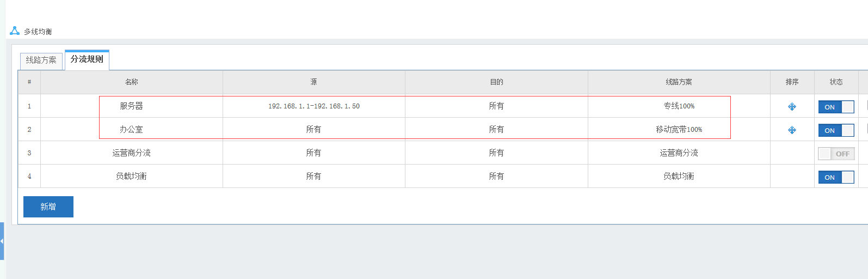Click the sort drag icon for 服务器 row
The image size is (868, 279).
point(792,107)
